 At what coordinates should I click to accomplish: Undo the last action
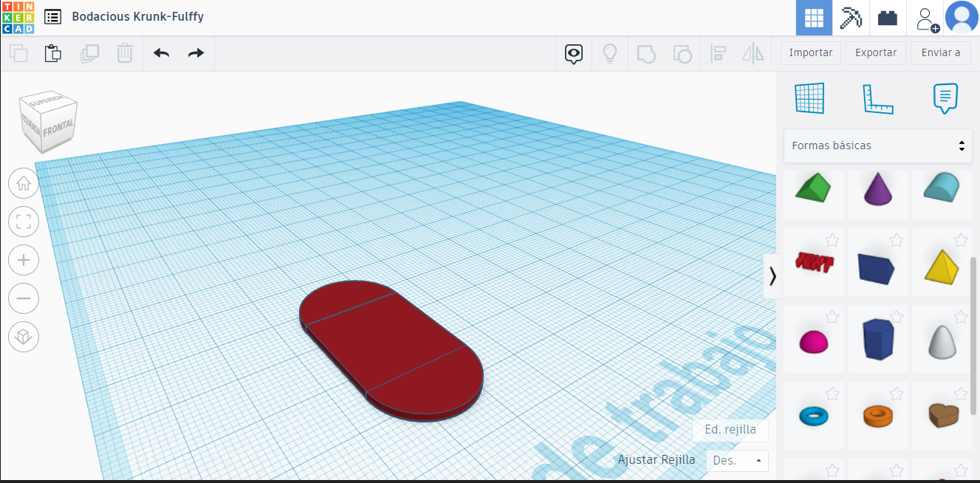tap(161, 53)
